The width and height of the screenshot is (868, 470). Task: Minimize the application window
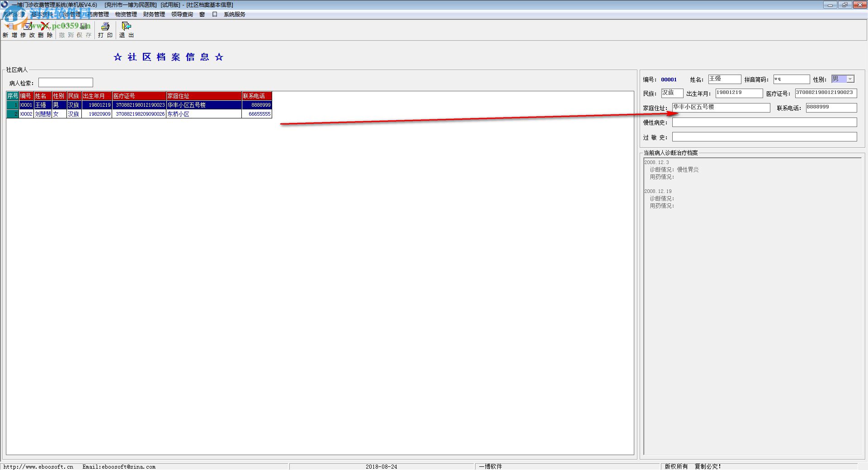830,5
